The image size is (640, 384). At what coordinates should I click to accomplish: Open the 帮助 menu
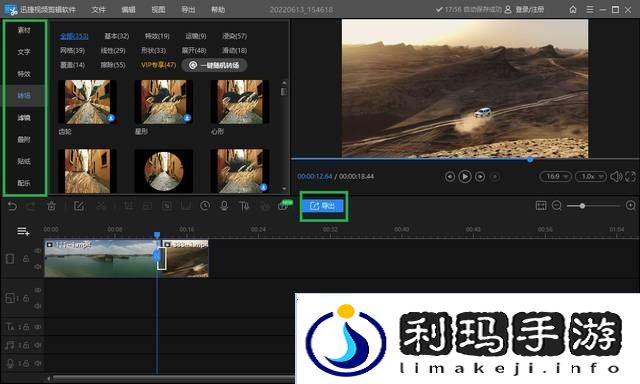(x=218, y=9)
